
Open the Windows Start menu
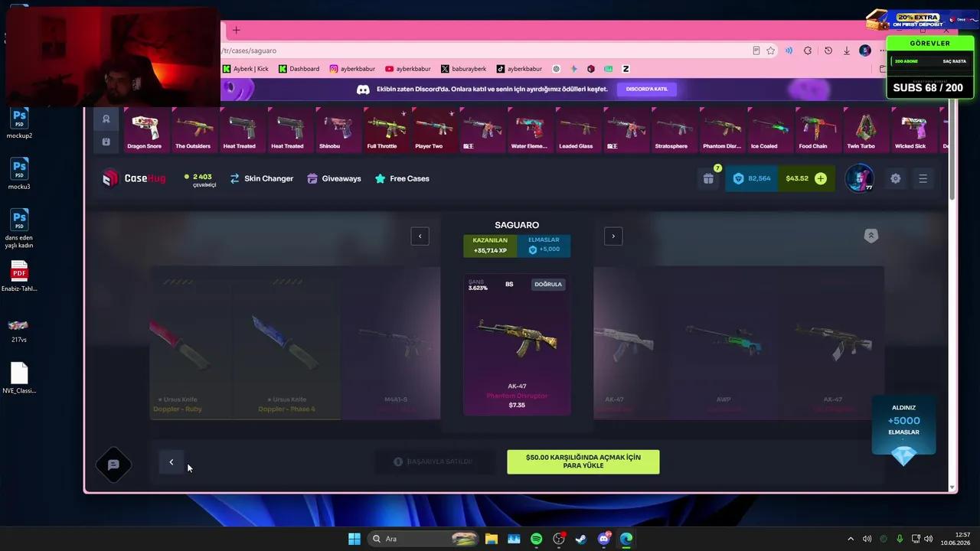tap(354, 539)
